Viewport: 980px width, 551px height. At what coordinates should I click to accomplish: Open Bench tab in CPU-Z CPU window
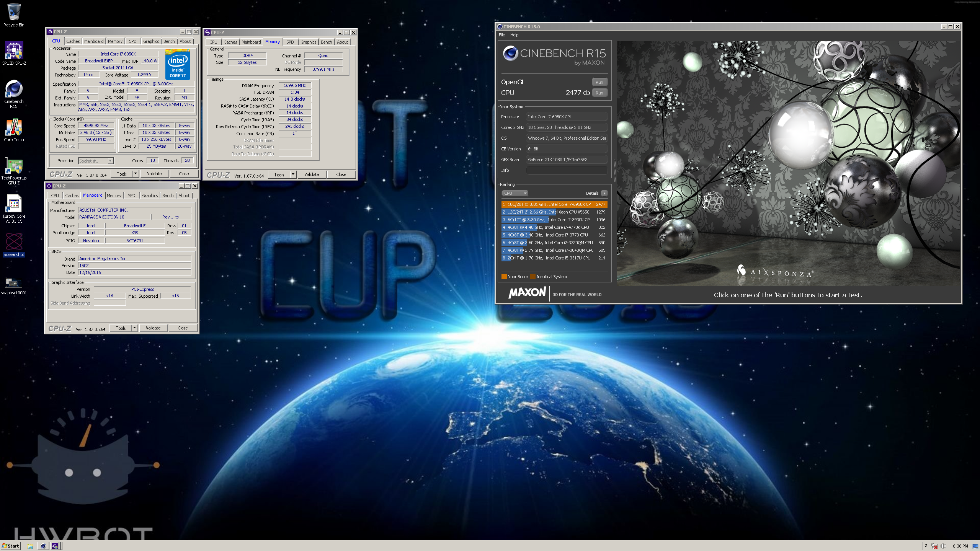(x=169, y=41)
